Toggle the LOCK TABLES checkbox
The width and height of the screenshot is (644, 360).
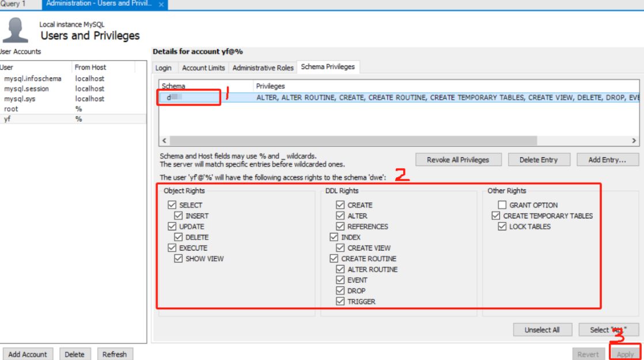[502, 226]
